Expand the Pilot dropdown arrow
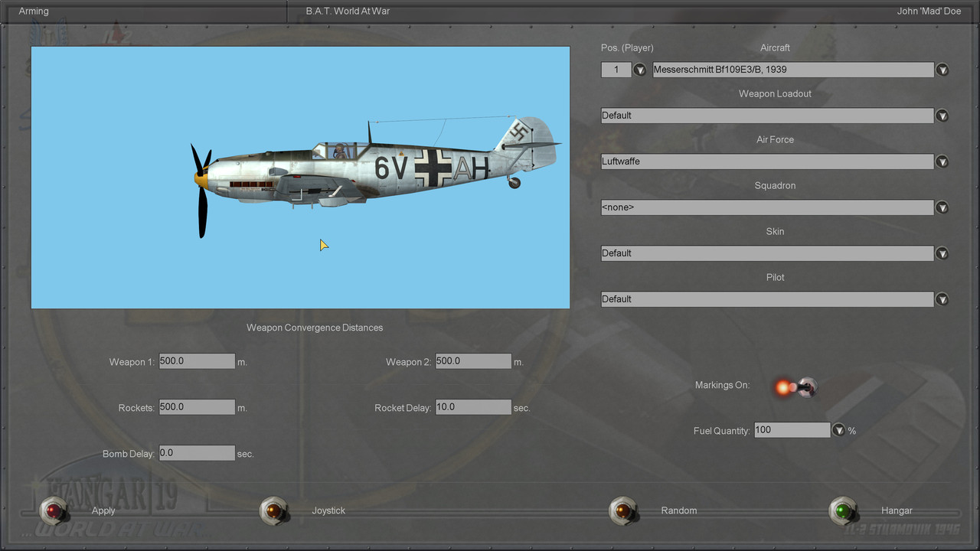The height and width of the screenshot is (551, 980). tap(942, 299)
